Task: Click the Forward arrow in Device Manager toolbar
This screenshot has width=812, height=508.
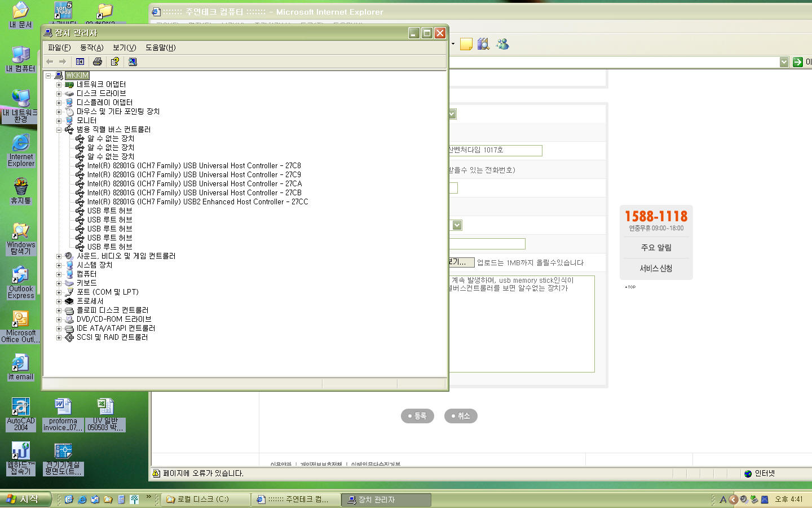Action: [x=63, y=62]
